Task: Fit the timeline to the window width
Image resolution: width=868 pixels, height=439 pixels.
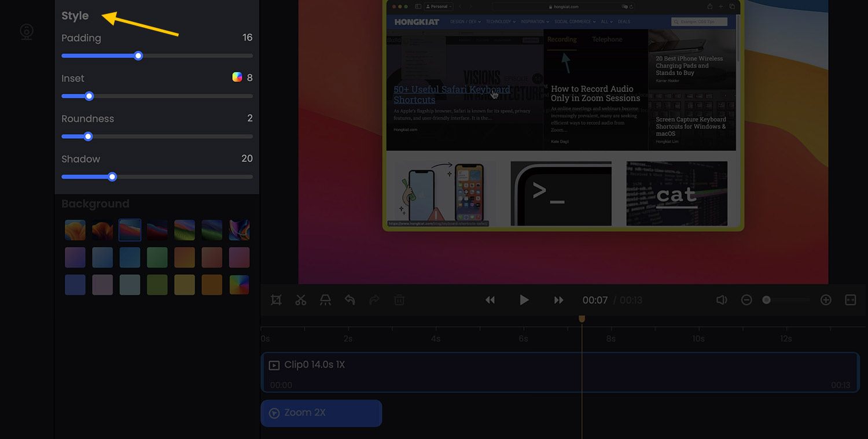Action: (851, 300)
